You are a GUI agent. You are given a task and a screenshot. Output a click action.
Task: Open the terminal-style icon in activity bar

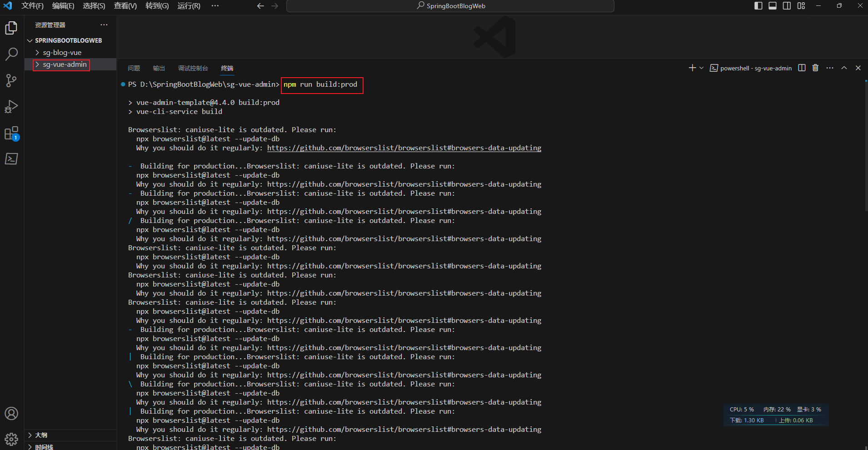[11, 159]
